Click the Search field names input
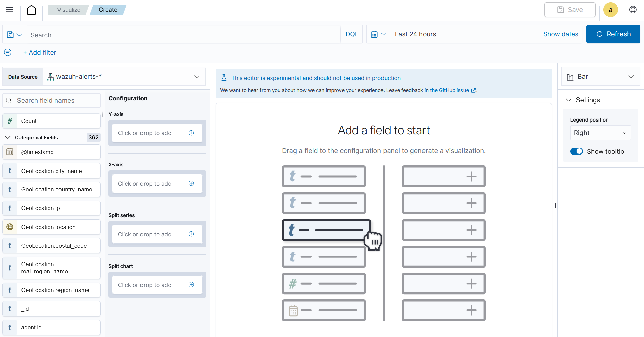Viewport: 644px width, 337px height. click(51, 100)
